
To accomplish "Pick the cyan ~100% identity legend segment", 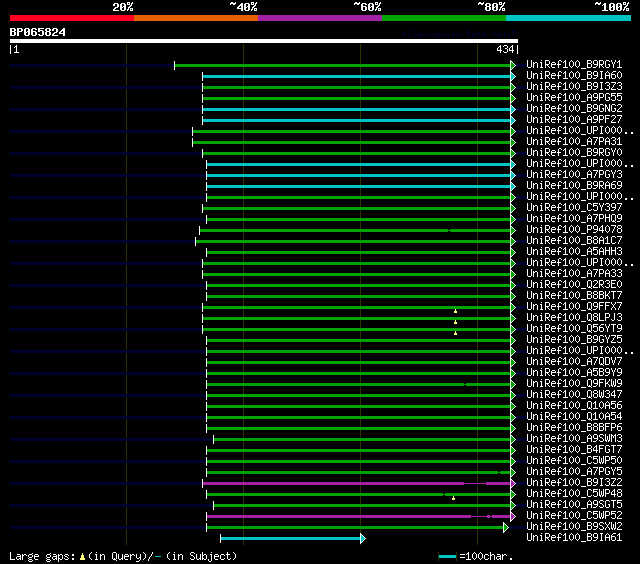I will pyautogui.click(x=567, y=18).
